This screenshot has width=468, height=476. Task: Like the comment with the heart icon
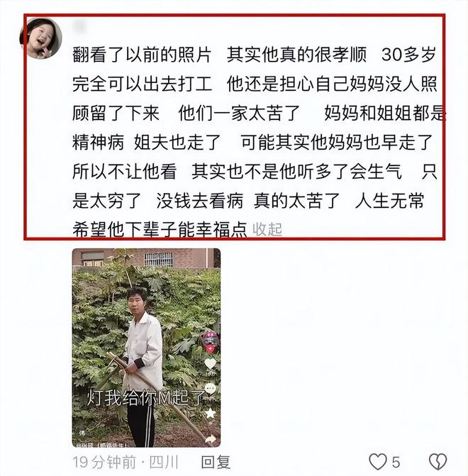point(378,462)
